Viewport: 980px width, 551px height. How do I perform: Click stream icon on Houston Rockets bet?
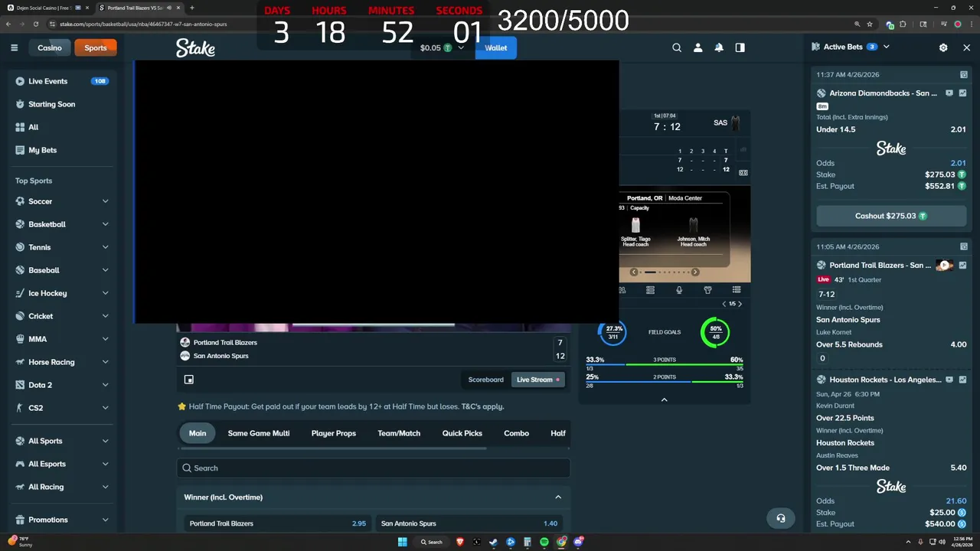949,380
